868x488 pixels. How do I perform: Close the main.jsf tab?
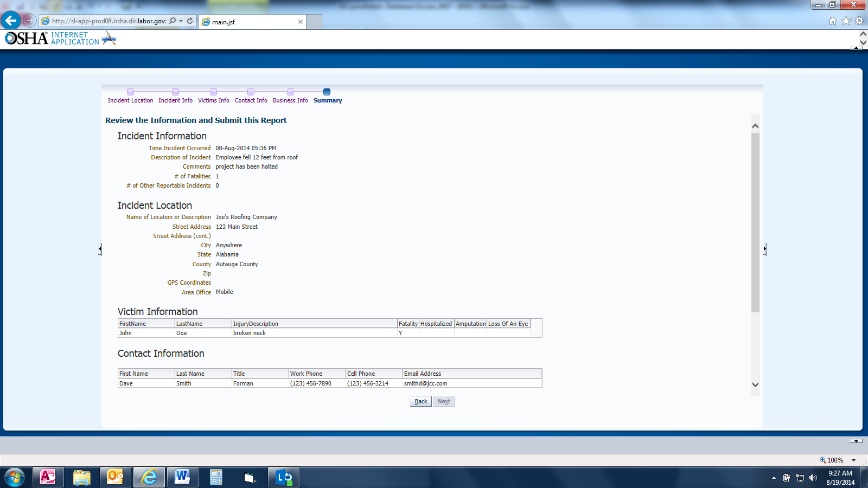point(301,22)
